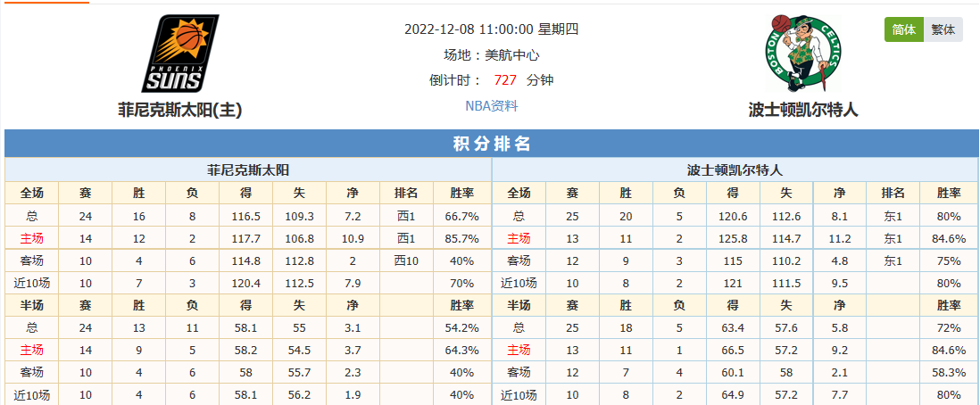980x405 pixels.
Task: Click Suns half-time away points conceded 55.7
Action: point(300,373)
